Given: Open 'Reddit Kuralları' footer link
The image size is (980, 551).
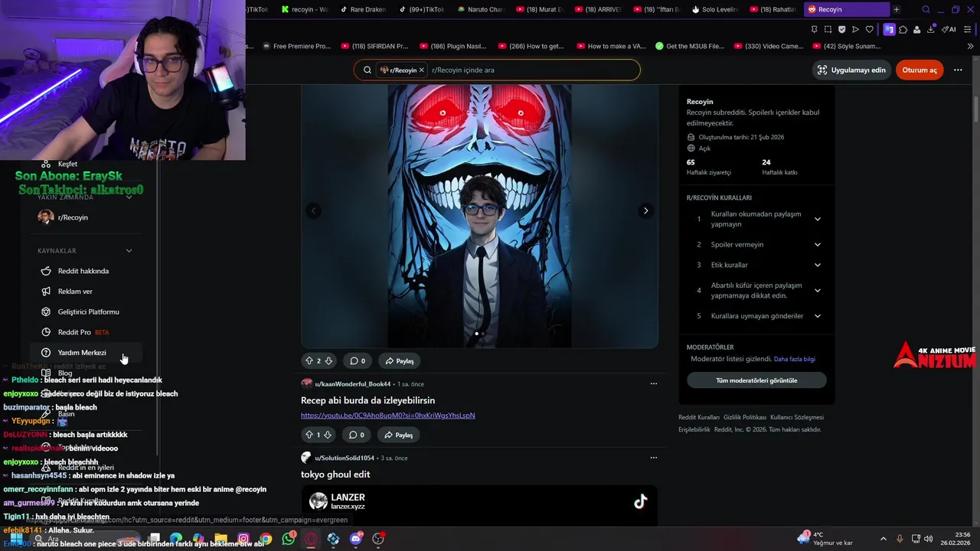Looking at the screenshot, I should click(699, 417).
